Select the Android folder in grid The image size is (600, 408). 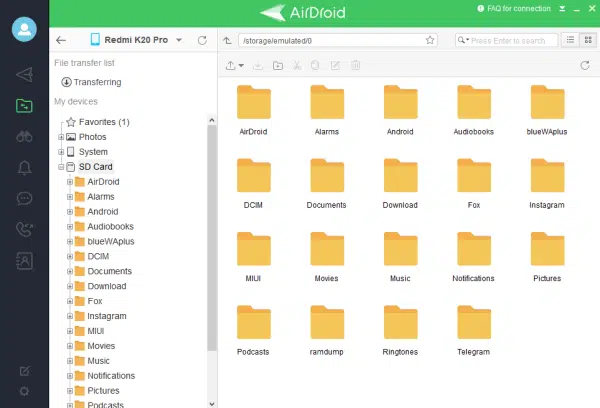(400, 110)
